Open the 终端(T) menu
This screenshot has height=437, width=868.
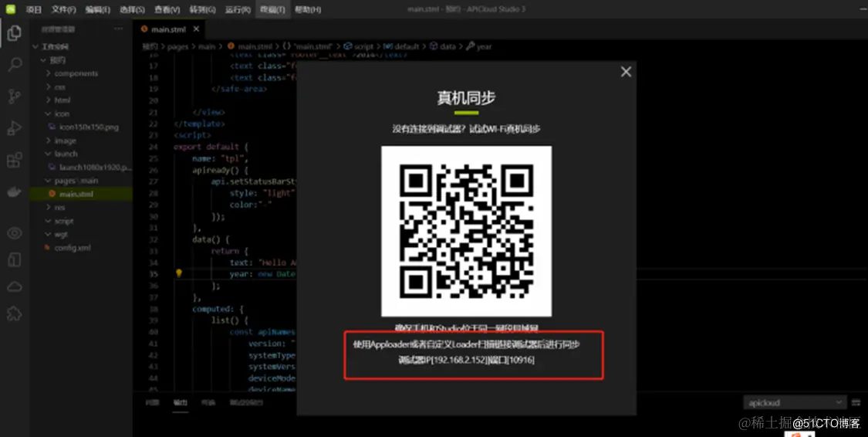coord(272,9)
